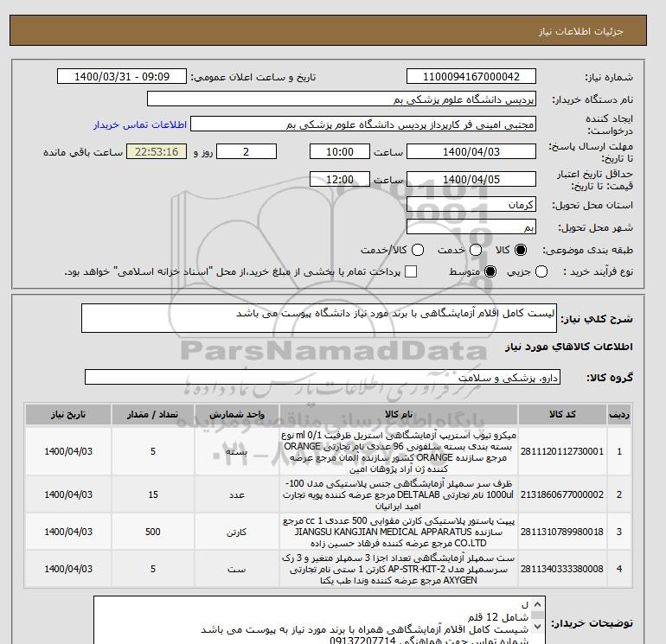This screenshot has width=666, height=644.
Task: Click the تعداد / مقدار column header
Action: (153, 414)
